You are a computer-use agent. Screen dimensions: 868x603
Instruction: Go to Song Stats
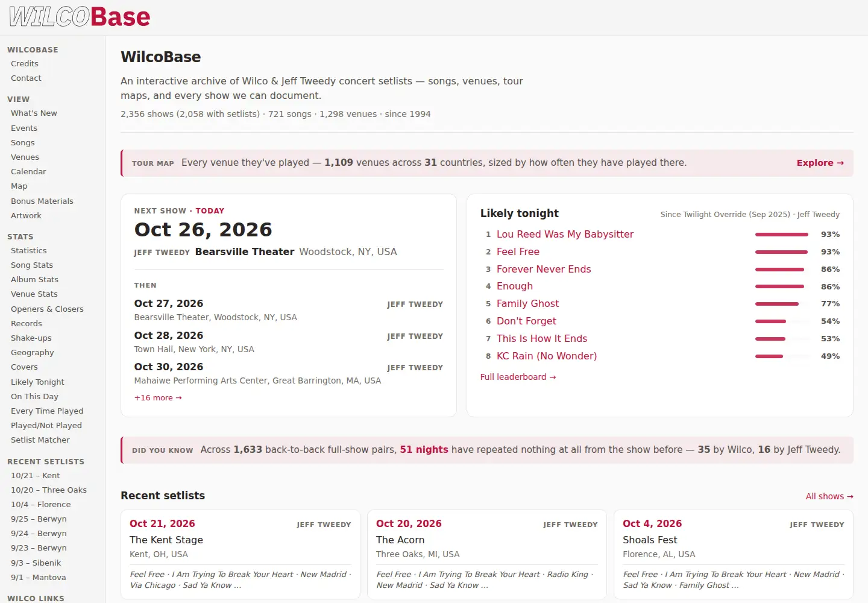32,265
